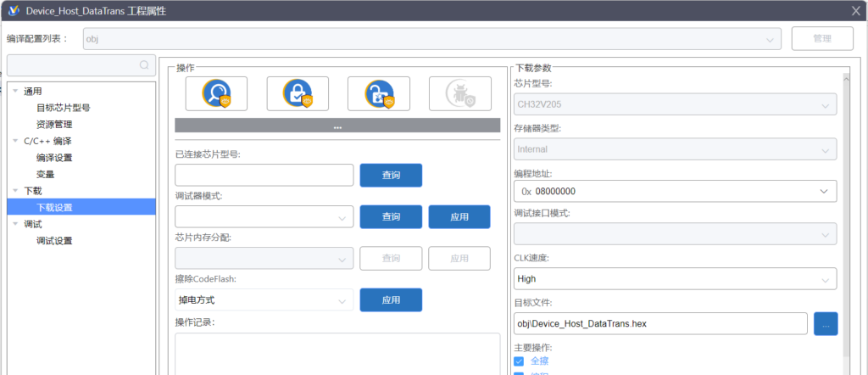Toggle the 全擦 checkbox

tap(519, 361)
